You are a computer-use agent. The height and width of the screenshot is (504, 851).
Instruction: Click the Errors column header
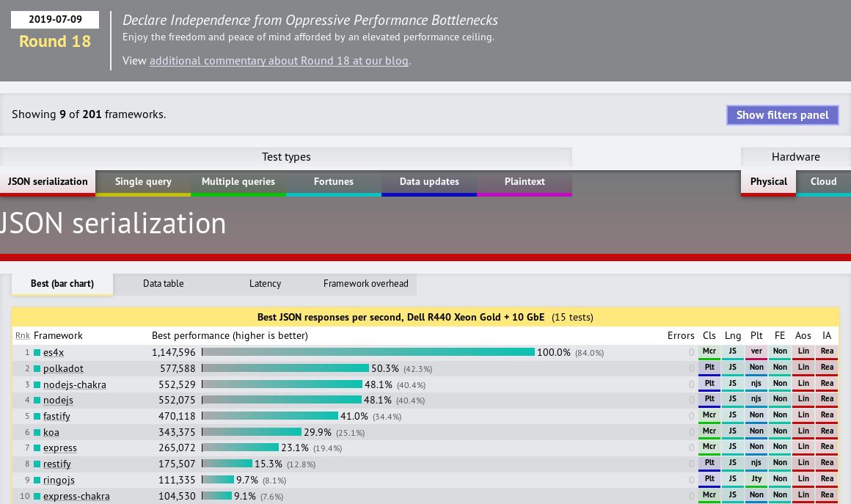(x=681, y=336)
